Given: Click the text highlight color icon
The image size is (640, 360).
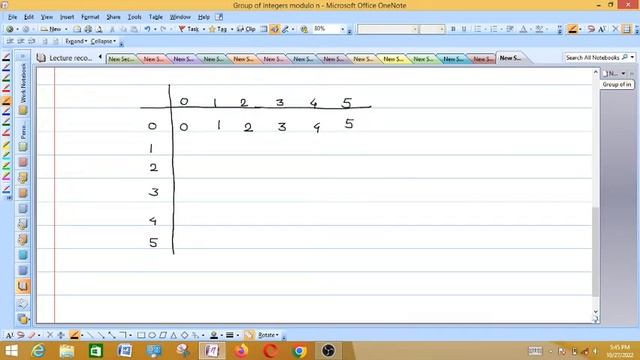Looking at the screenshot, I should pyautogui.click(x=539, y=29).
